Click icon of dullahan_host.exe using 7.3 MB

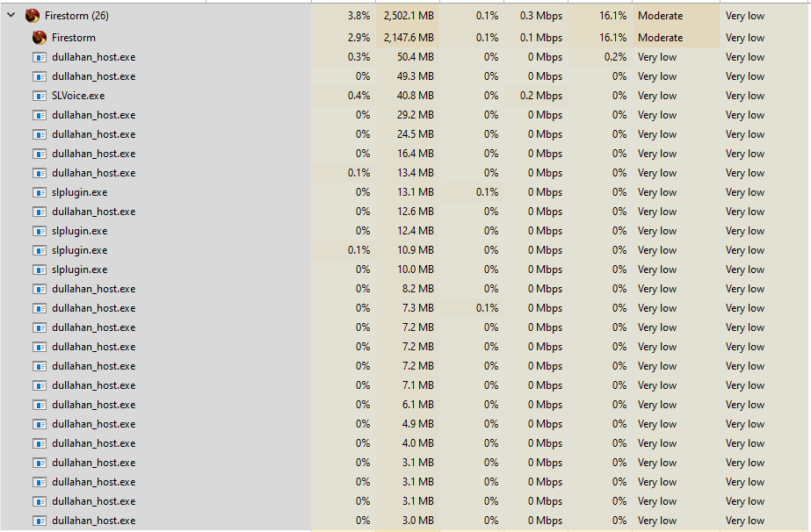point(40,308)
